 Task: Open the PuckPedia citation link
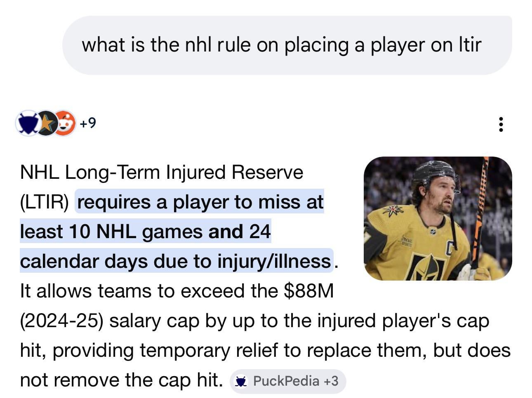[x=286, y=381]
